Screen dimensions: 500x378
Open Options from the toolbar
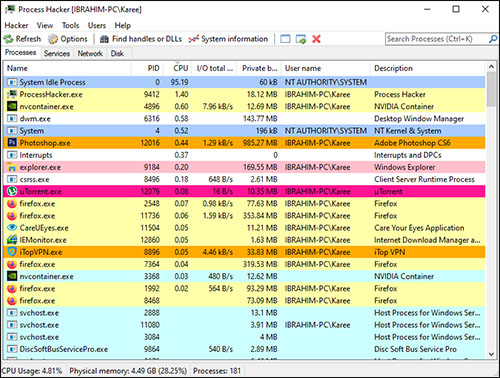pyautogui.click(x=68, y=39)
